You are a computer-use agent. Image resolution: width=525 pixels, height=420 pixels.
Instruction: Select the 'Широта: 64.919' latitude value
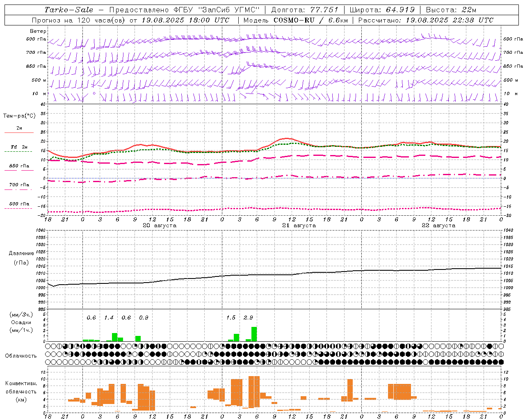[382, 10]
